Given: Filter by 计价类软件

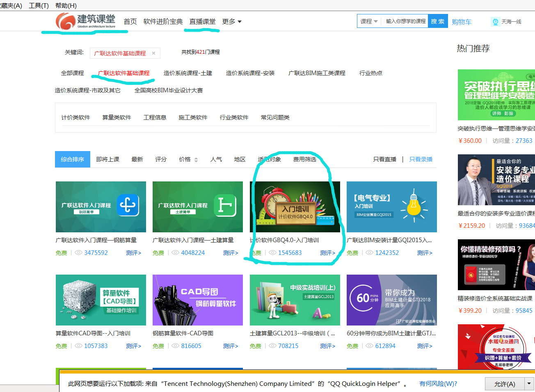Looking at the screenshot, I should point(75,117).
